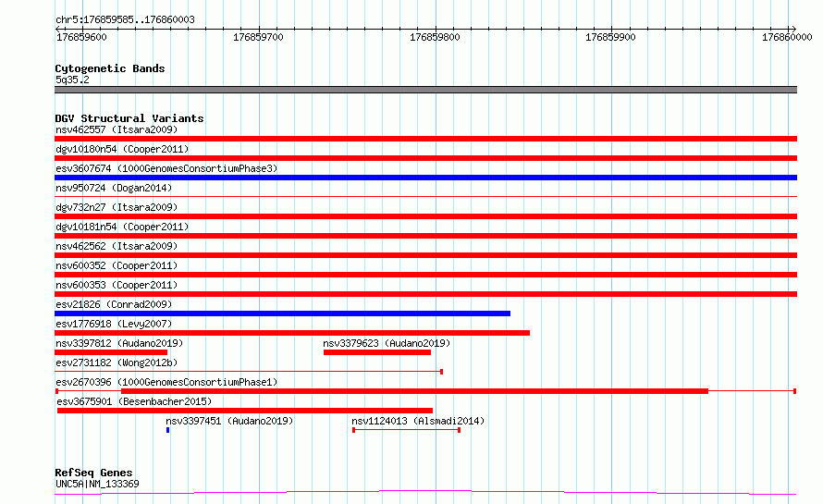Click ruler position 176859600
The width and height of the screenshot is (823, 504).
click(x=81, y=37)
